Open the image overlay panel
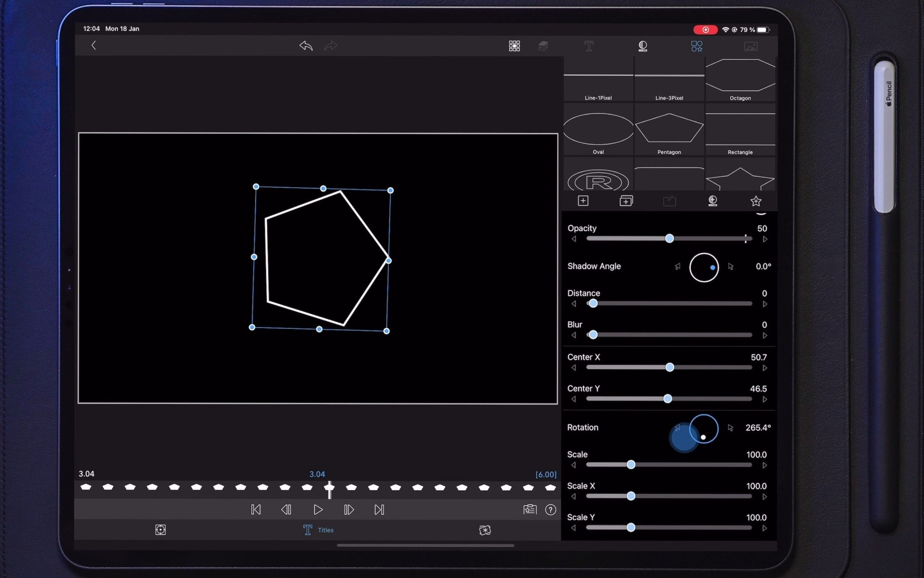 751,46
